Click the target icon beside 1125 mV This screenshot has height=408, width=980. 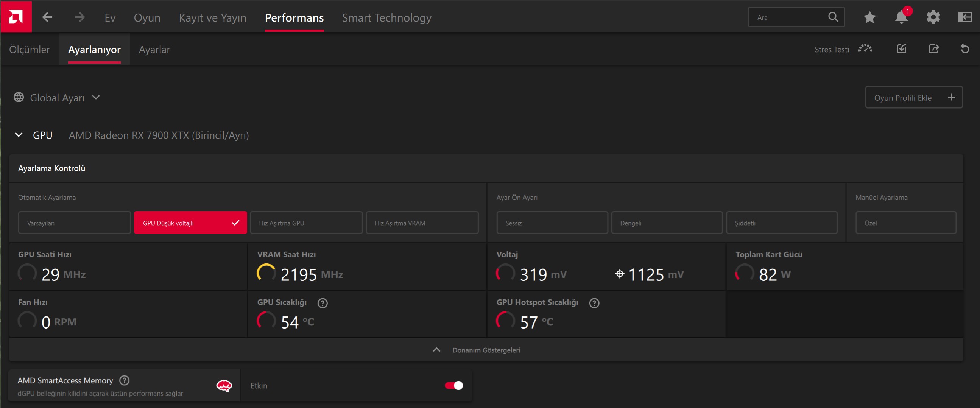tap(619, 273)
